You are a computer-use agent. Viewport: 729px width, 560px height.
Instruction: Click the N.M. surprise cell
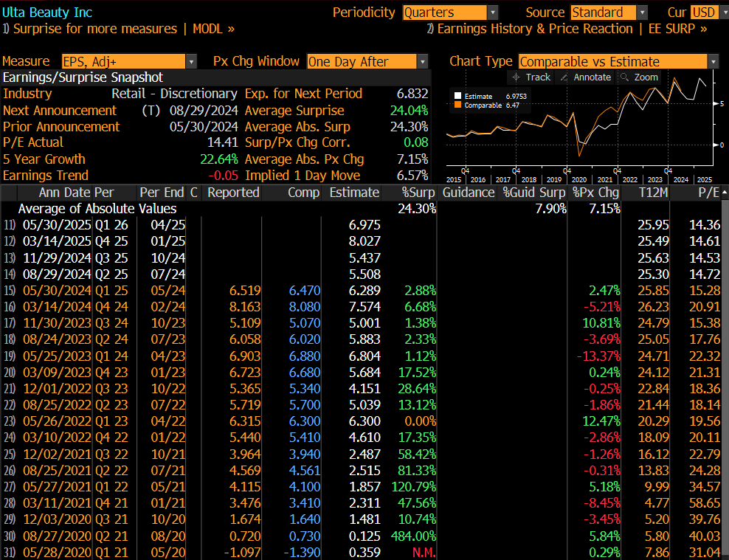424,552
